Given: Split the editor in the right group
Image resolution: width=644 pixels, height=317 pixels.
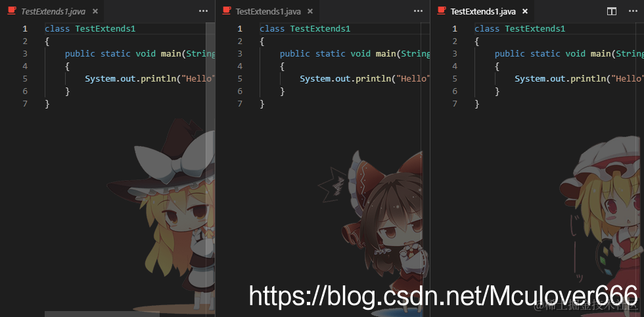Looking at the screenshot, I should tap(612, 12).
